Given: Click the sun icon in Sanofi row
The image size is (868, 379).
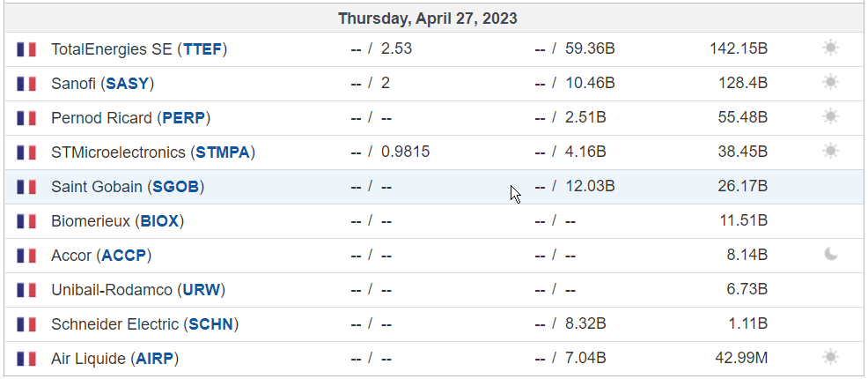Looking at the screenshot, I should 830,83.
